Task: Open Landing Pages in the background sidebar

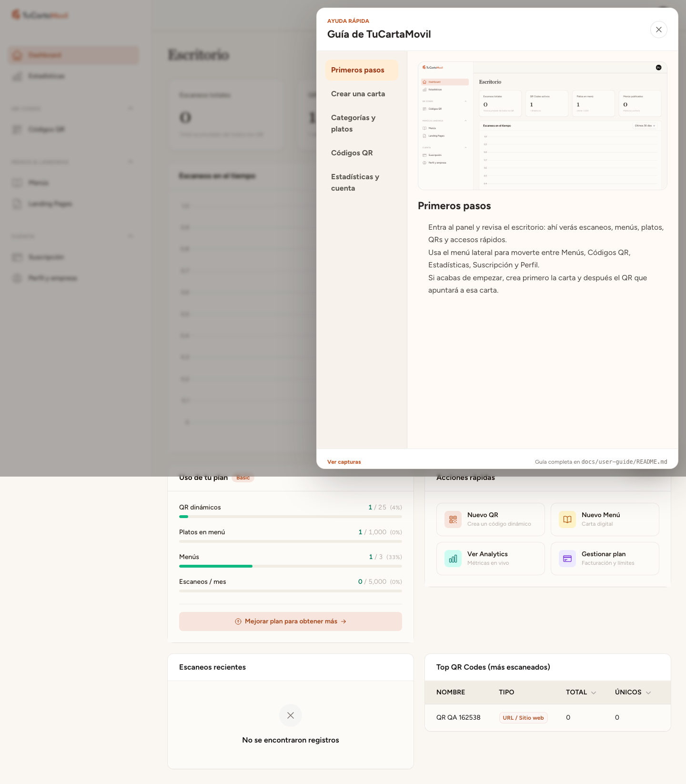Action: (x=73, y=204)
